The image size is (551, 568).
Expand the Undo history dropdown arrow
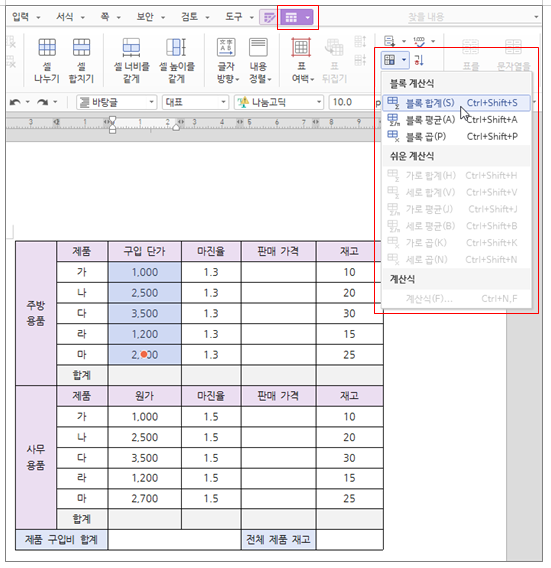pos(28,103)
